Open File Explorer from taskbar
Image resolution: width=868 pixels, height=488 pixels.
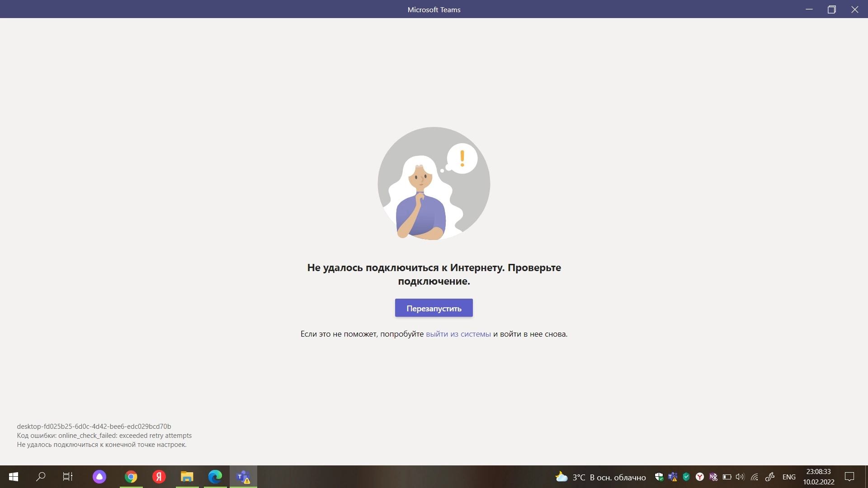[x=187, y=477]
